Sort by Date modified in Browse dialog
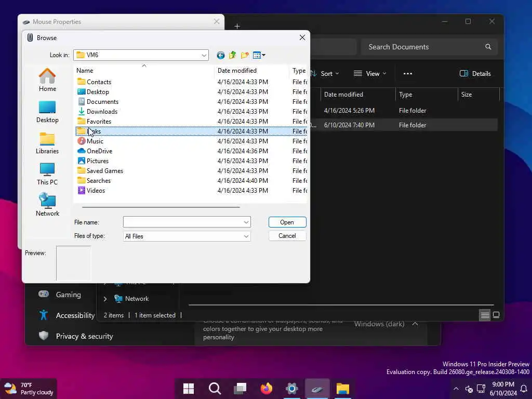Viewport: 532px width, 399px height. 237,70
